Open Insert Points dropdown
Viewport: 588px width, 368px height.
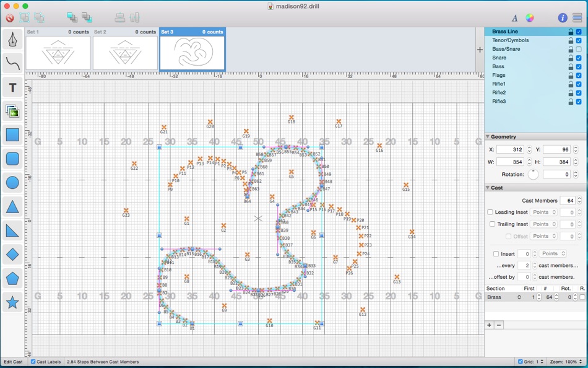point(552,253)
